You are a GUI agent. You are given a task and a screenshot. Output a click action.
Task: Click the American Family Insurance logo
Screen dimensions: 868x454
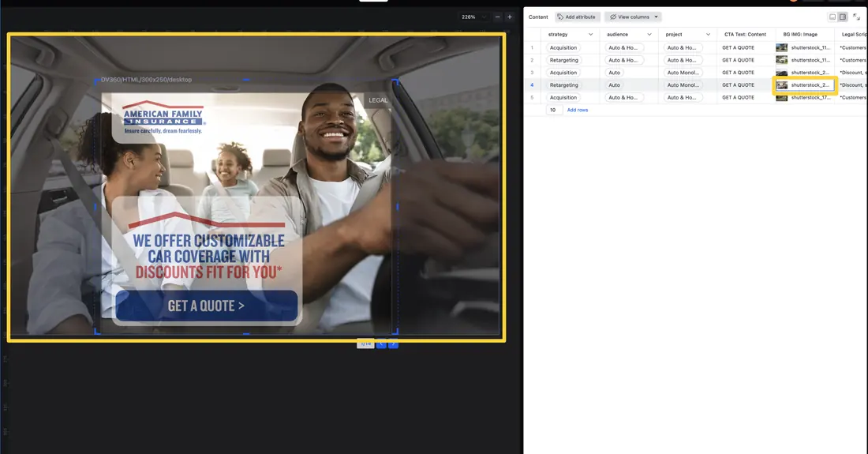point(163,117)
